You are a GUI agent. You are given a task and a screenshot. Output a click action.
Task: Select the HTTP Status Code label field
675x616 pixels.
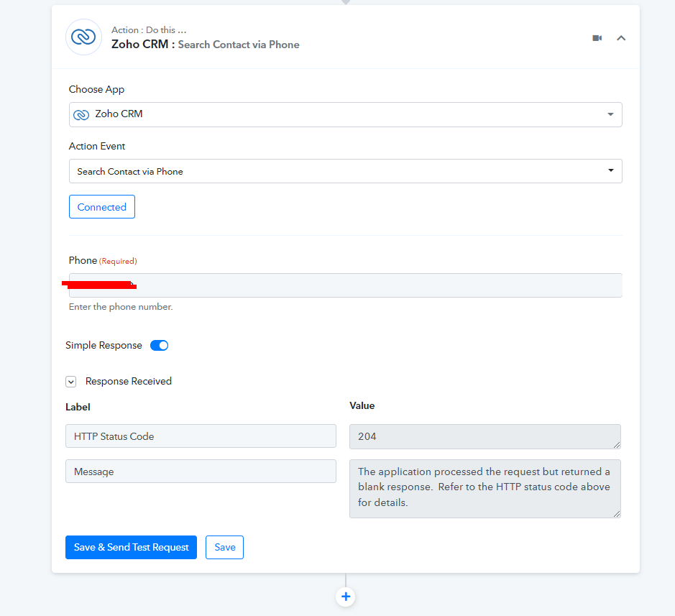pyautogui.click(x=201, y=436)
